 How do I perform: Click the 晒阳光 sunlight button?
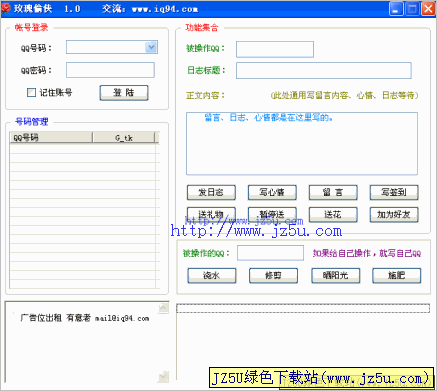(336, 275)
